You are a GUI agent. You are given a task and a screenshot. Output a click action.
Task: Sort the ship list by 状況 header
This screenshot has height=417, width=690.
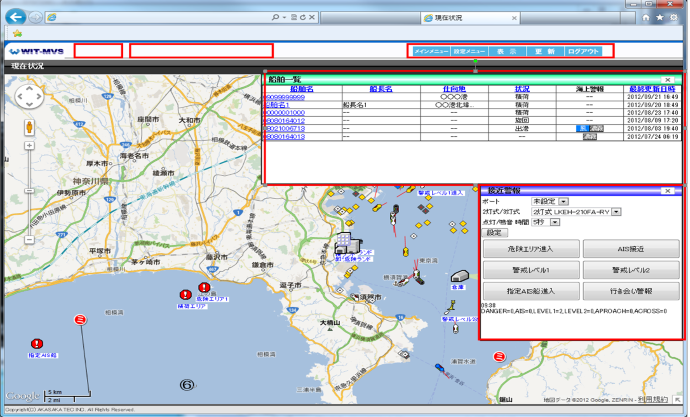tap(522, 89)
